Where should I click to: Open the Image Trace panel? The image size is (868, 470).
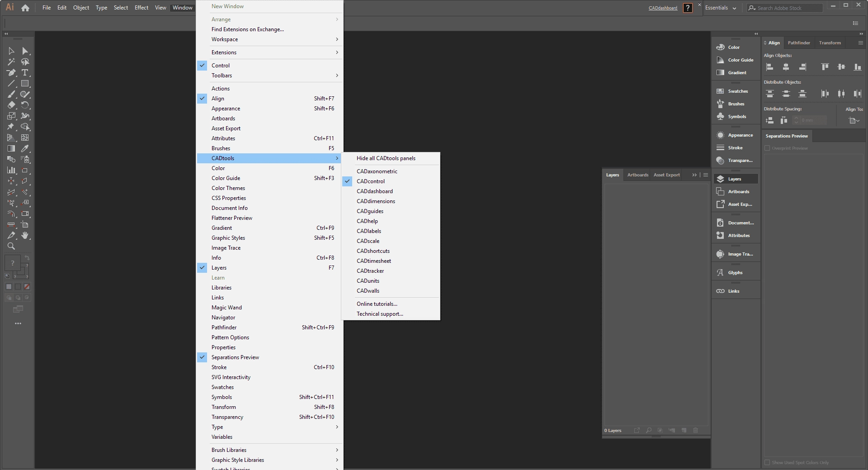[736, 254]
